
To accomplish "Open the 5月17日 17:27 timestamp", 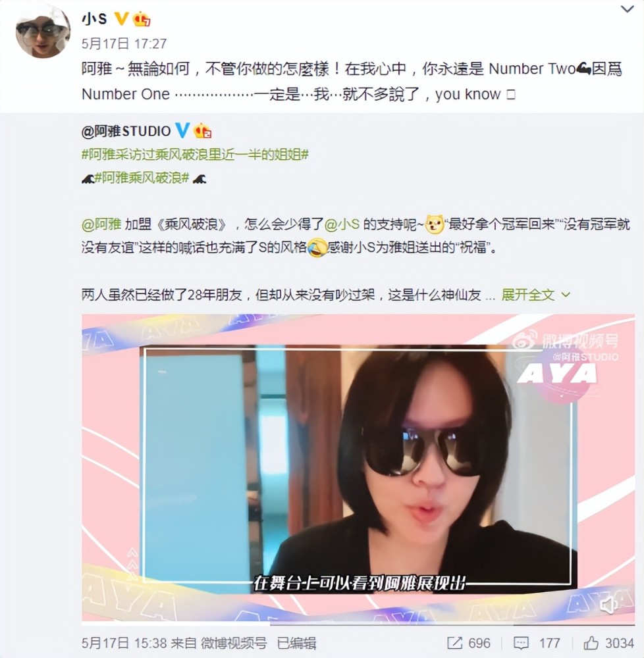I will click(x=124, y=43).
